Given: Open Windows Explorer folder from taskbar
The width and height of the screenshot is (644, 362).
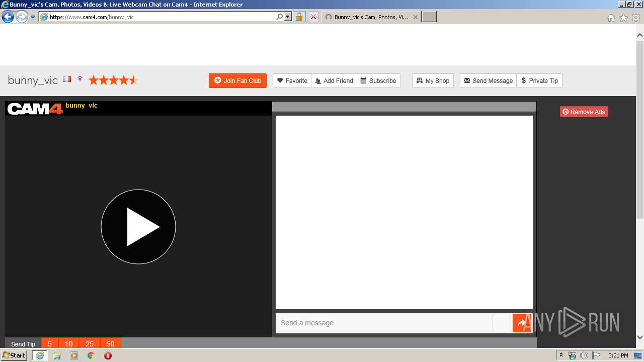Looking at the screenshot, I should tap(57, 355).
